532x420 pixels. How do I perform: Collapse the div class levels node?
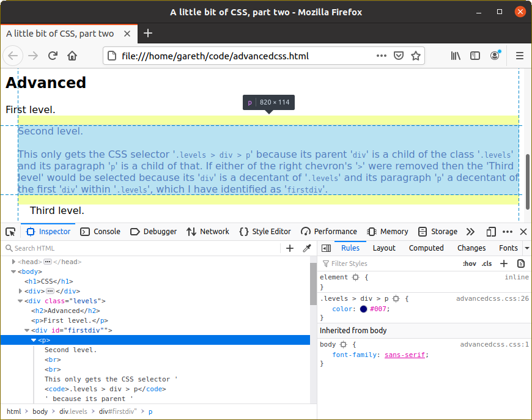click(20, 301)
